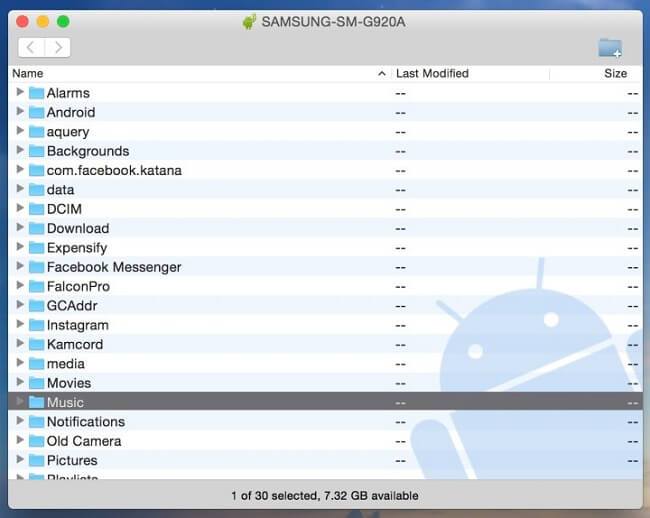Expand the Movies folder disclosure triangle
Viewport: 650px width, 518px height.
point(19,382)
